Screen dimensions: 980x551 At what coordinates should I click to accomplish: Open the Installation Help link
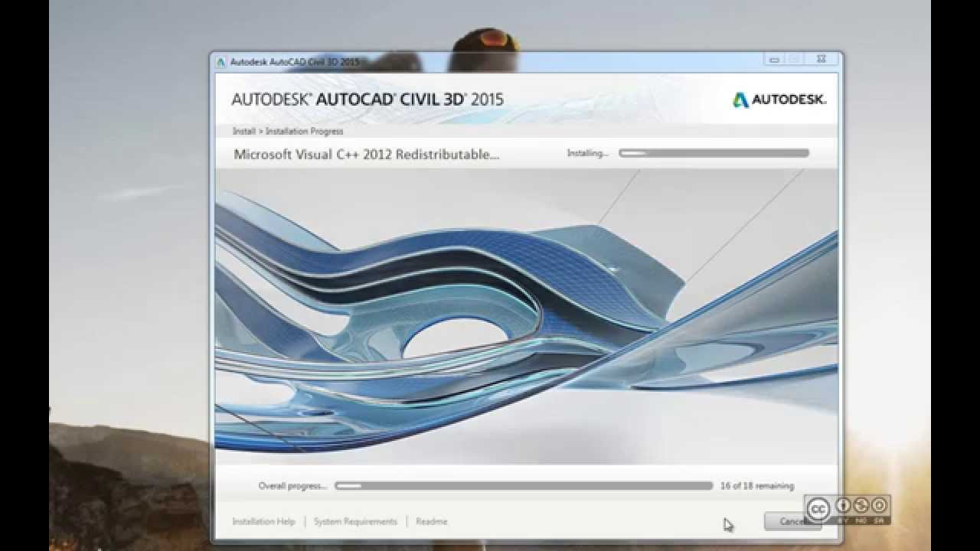pos(263,521)
